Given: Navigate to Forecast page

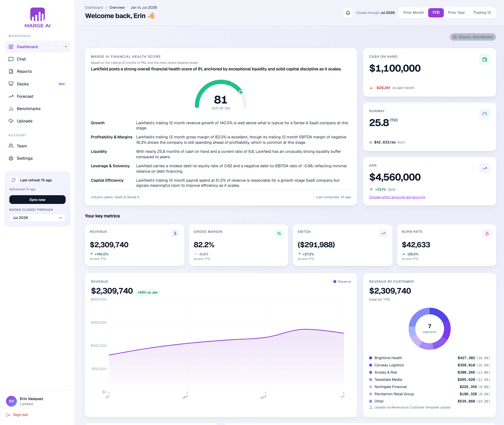Looking at the screenshot, I should pos(37,96).
